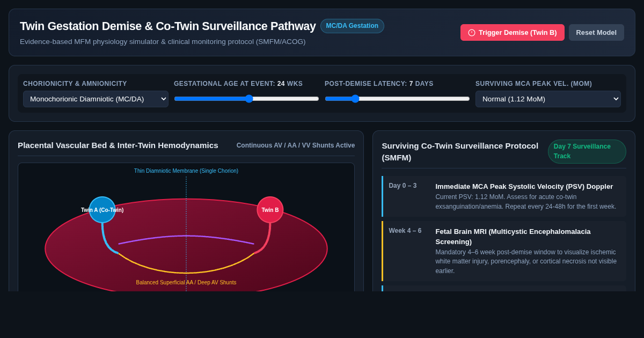Click Continuous AV / AA / VV Shunts Active status
The height and width of the screenshot is (338, 644).
pyautogui.click(x=296, y=145)
